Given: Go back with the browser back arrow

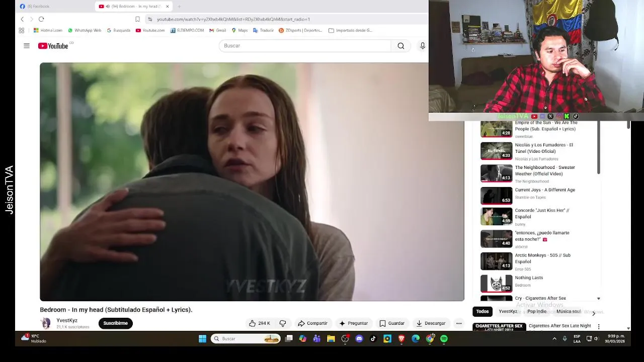Looking at the screenshot, I should tap(22, 19).
